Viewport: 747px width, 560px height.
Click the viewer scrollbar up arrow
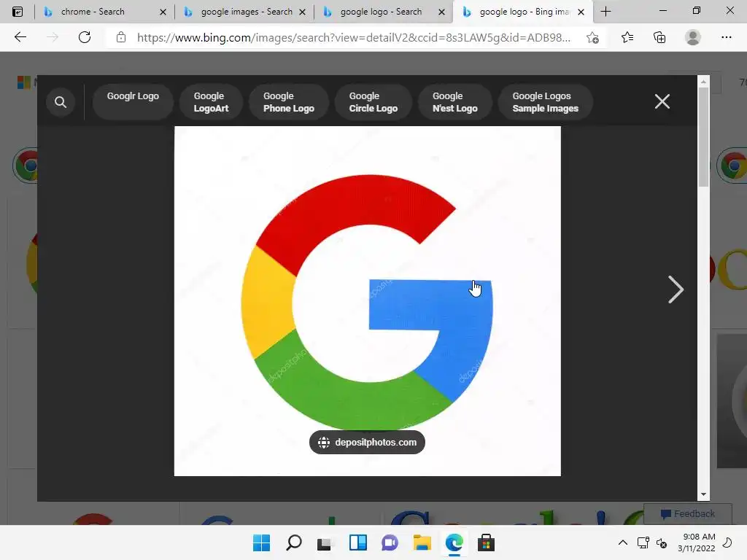point(703,82)
